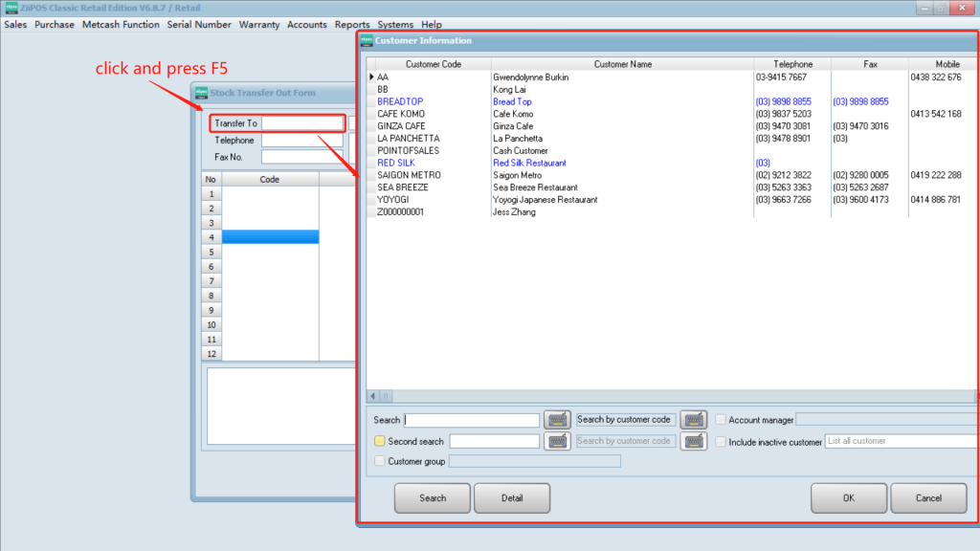980x551 pixels.
Task: Click keyboard icon right of first Search by customer code
Action: [693, 420]
